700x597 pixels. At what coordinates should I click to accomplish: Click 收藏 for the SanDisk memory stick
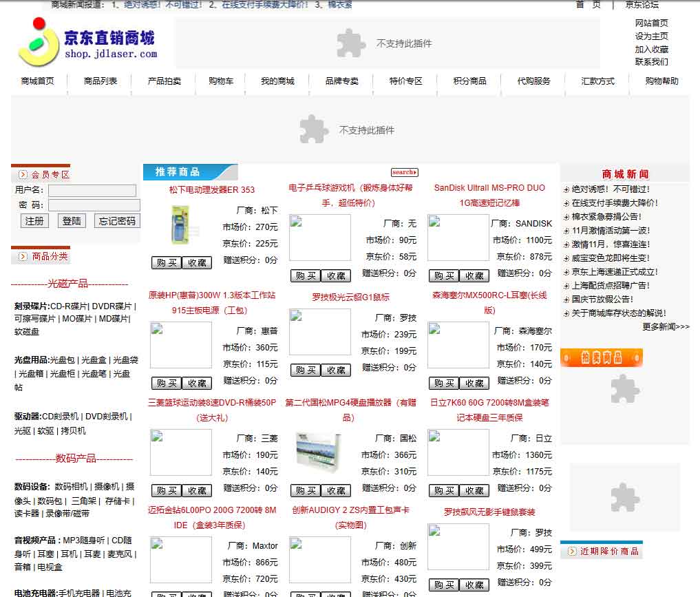(474, 276)
